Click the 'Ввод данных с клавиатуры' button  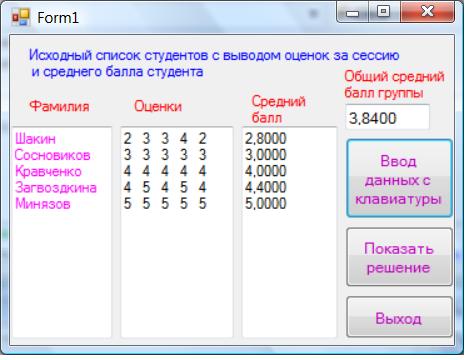(399, 179)
